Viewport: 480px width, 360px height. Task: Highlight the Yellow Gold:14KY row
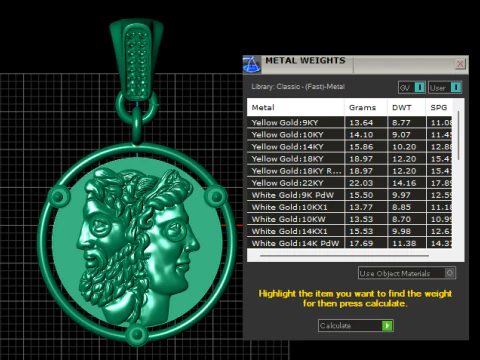[x=349, y=147]
